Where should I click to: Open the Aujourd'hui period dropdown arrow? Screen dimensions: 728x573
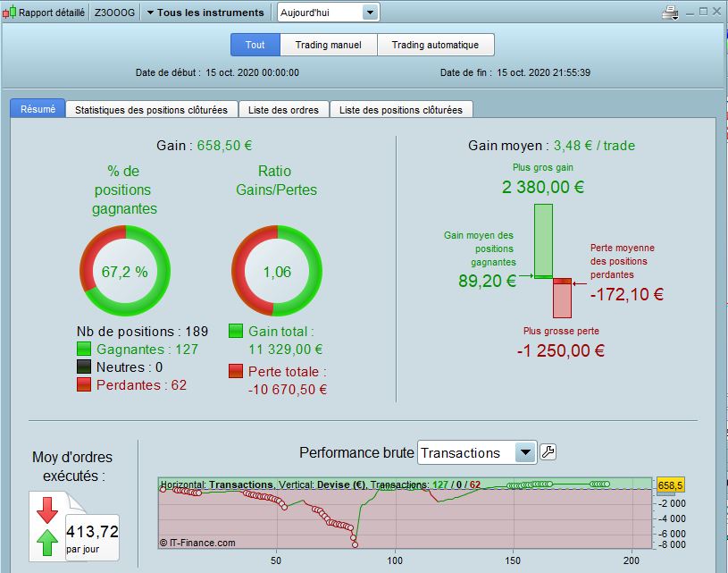[x=370, y=13]
